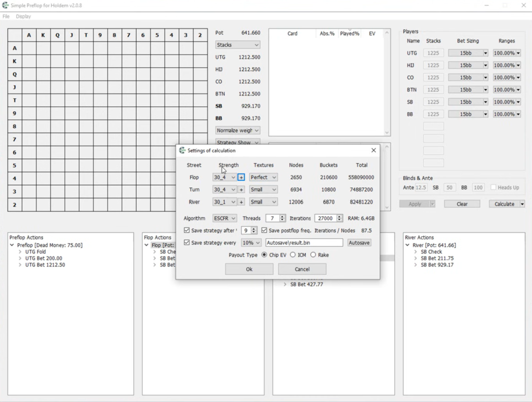Image resolution: width=532 pixels, height=402 pixels.
Task: Open the File menu
Action: [x=6, y=16]
